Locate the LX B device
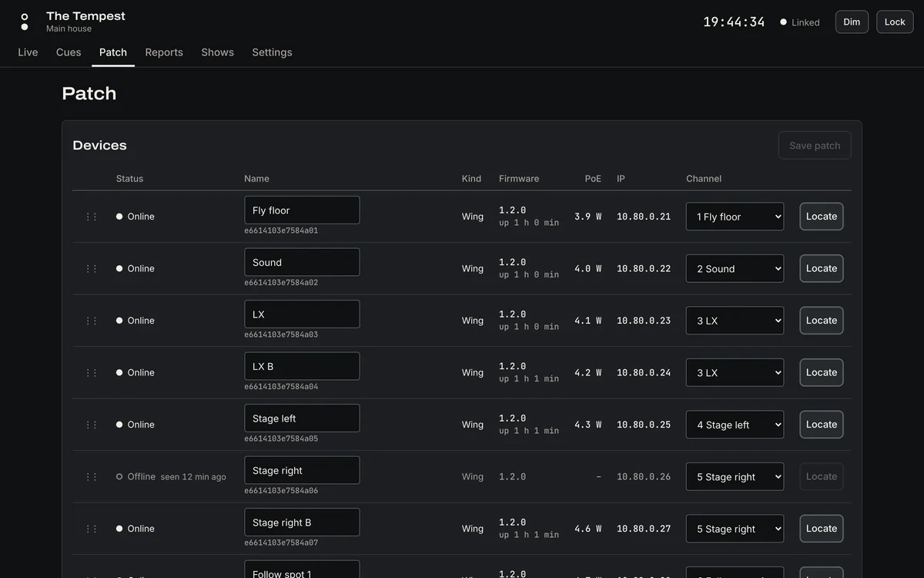The image size is (924, 578). (822, 373)
